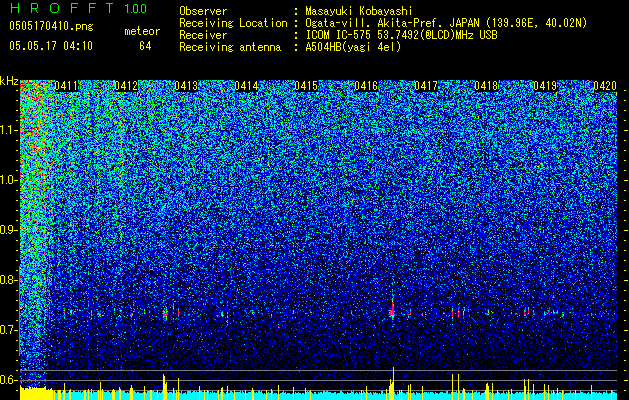The image size is (629, 400).
Task: Click the 0.8 frequency axis label
Action: point(8,280)
